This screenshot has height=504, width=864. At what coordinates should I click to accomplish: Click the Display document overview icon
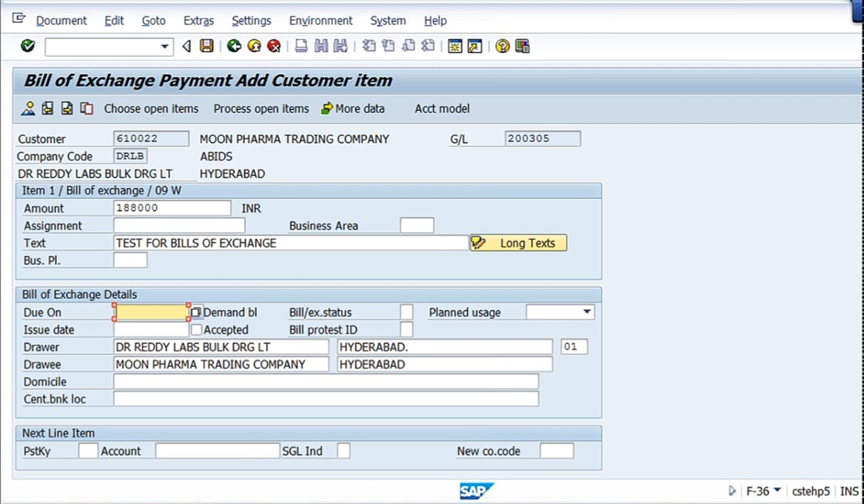[27, 109]
